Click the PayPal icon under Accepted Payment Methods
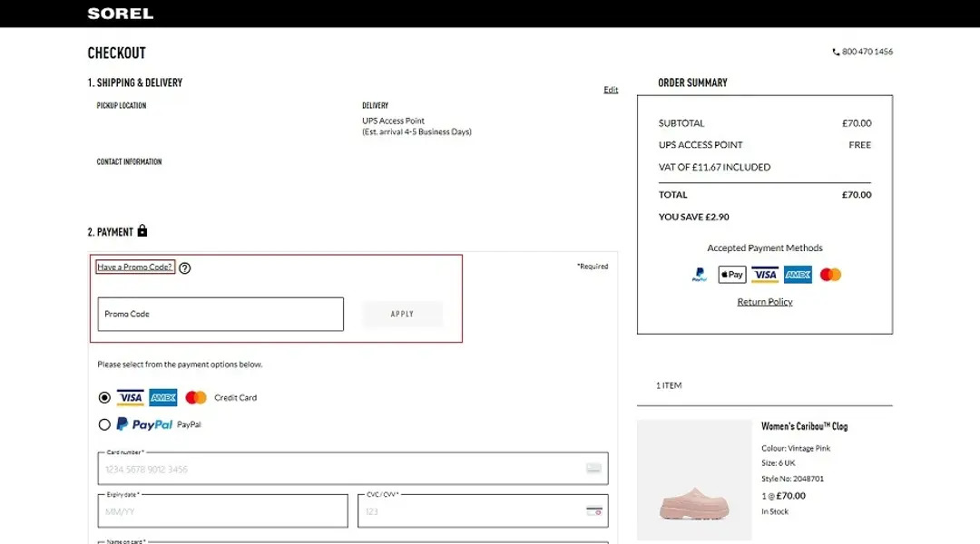This screenshot has width=980, height=544. point(700,275)
